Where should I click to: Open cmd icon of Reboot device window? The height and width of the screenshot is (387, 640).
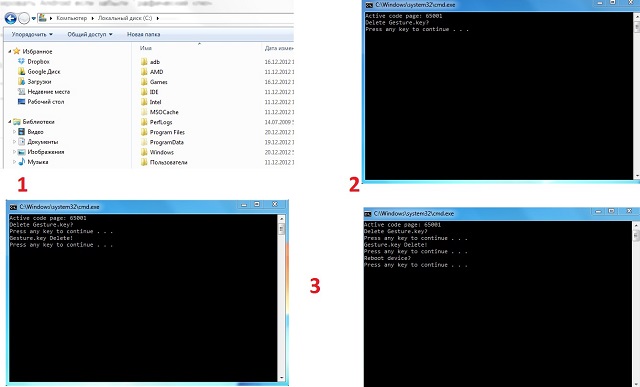[367, 214]
